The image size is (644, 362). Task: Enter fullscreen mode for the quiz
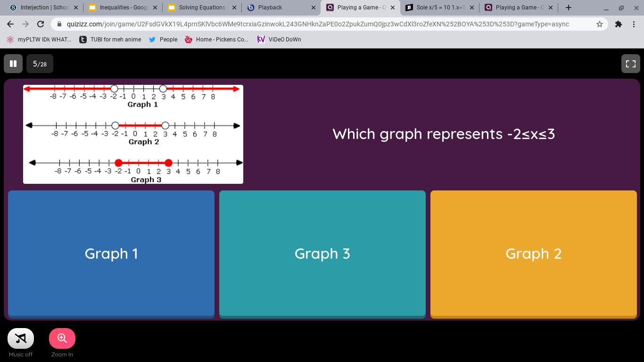click(630, 64)
